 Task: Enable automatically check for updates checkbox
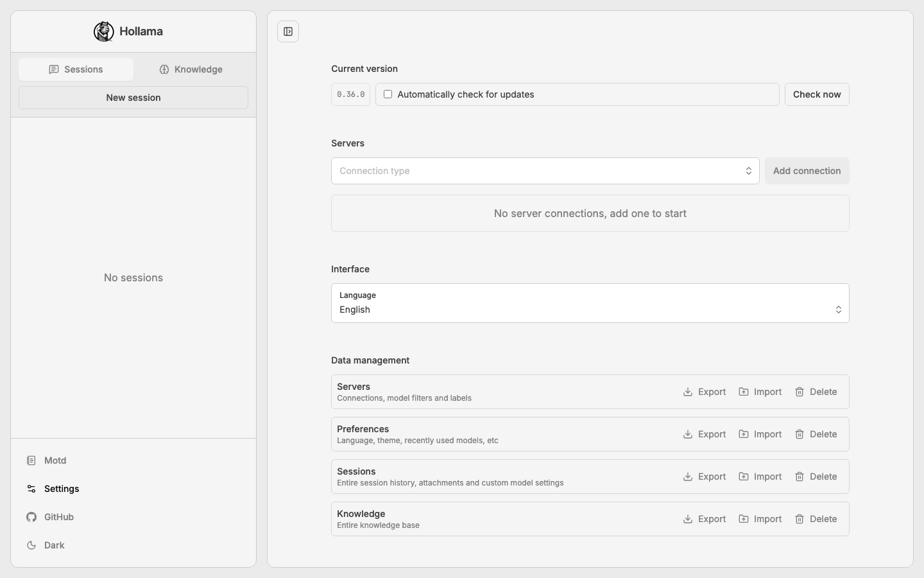coord(388,94)
